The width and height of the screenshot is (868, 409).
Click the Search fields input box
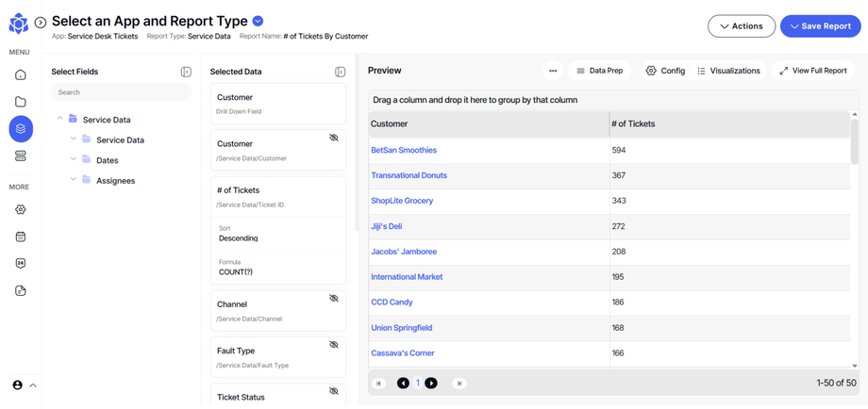tap(121, 92)
